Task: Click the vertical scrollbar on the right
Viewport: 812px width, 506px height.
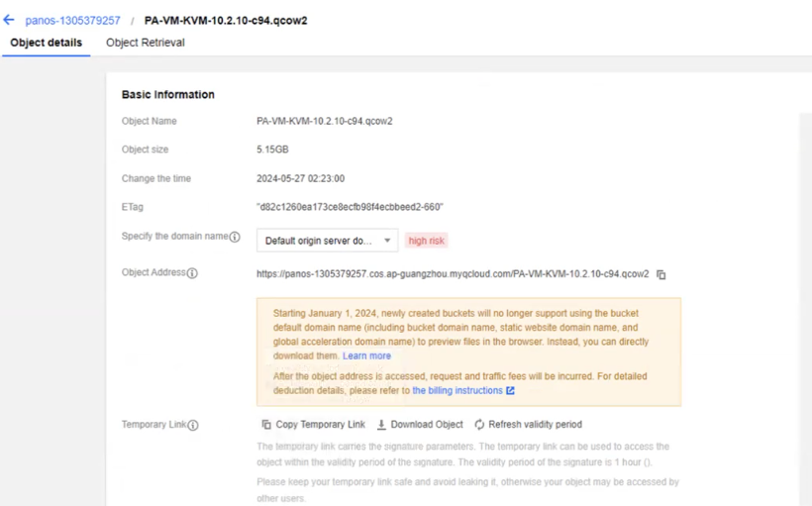Action: coord(805,297)
